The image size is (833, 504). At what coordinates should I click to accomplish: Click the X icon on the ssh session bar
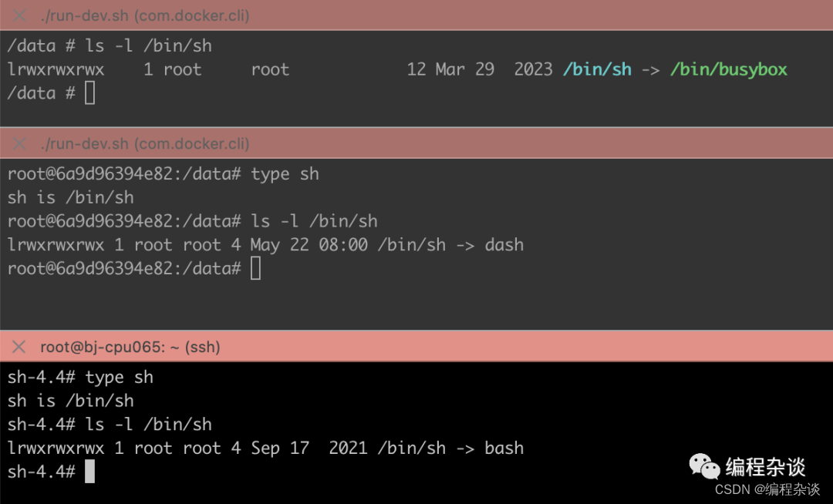(19, 347)
